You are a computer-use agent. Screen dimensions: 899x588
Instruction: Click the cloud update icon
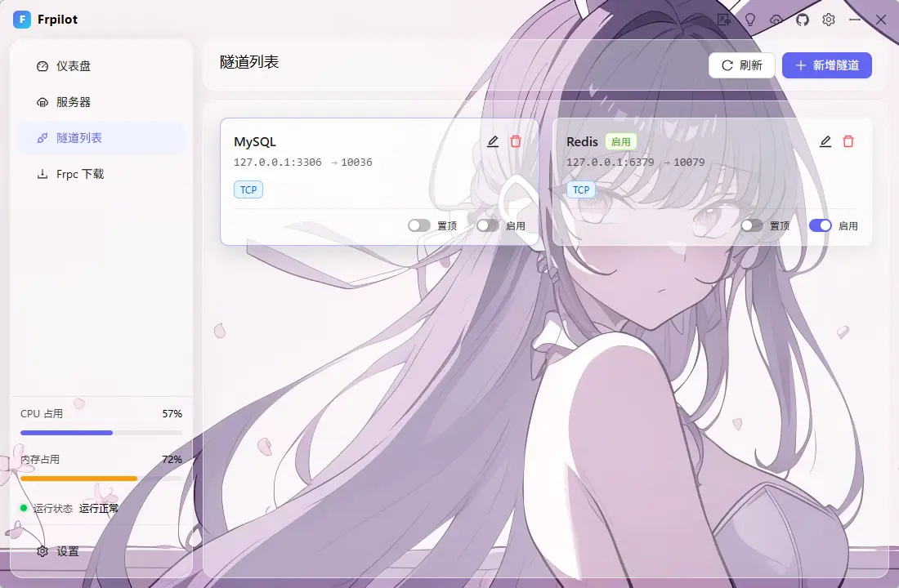(776, 20)
